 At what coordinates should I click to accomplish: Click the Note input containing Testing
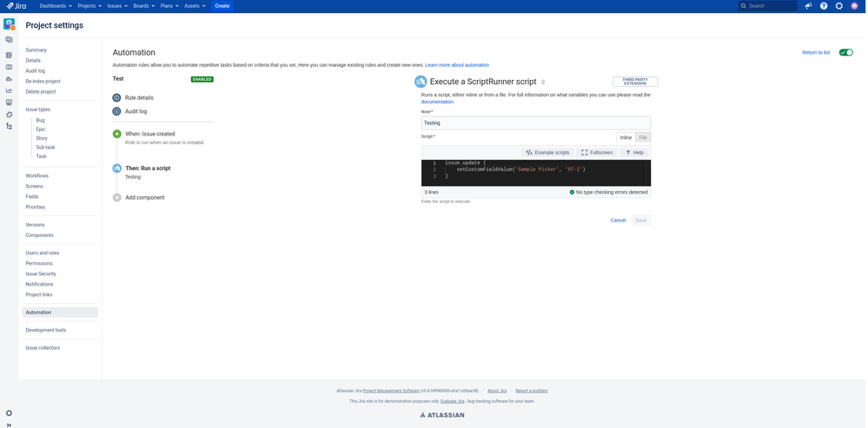pyautogui.click(x=536, y=122)
